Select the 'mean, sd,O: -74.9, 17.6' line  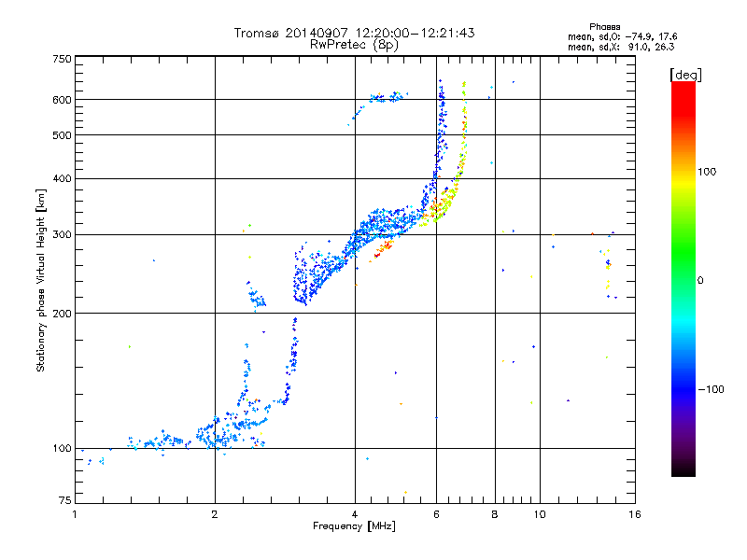[x=622, y=36]
